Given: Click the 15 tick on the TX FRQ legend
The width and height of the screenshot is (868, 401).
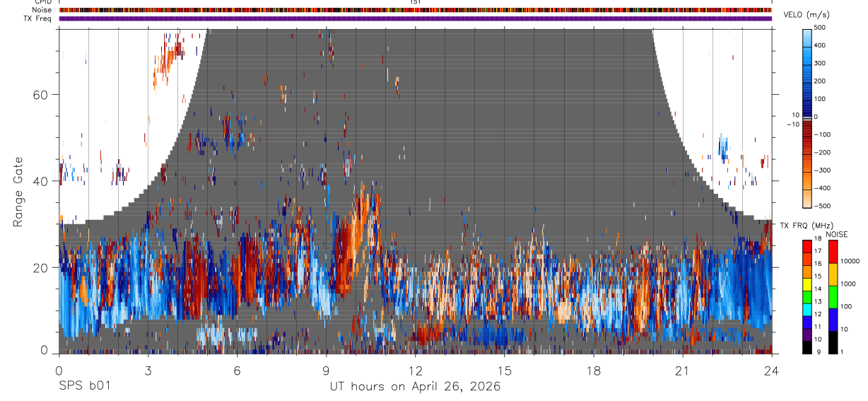Looking at the screenshot, I should click(818, 277).
